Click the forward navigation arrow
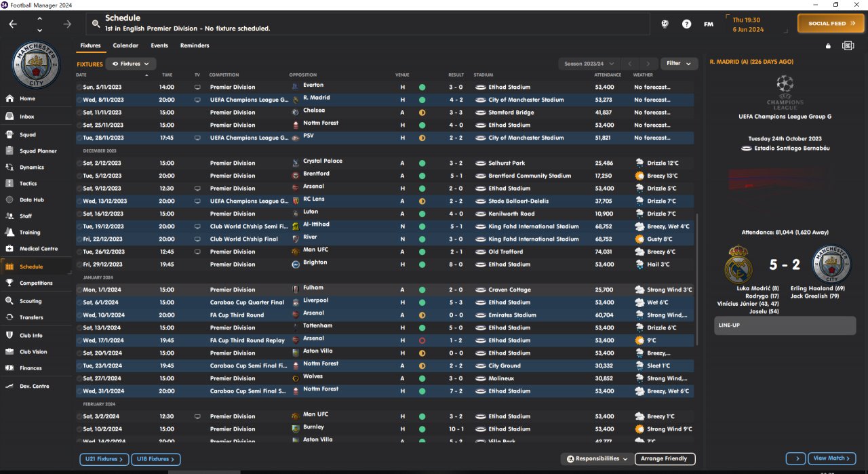The height and width of the screenshot is (474, 868). coord(67,24)
